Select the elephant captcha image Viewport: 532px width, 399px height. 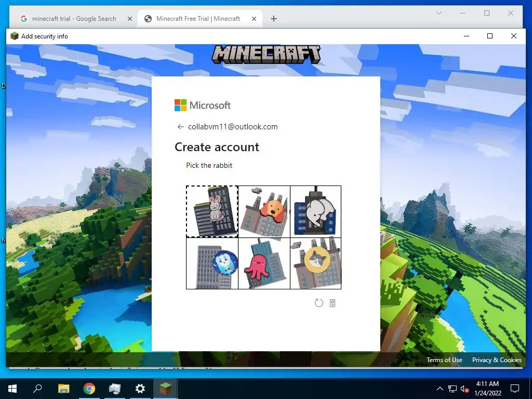315,211
